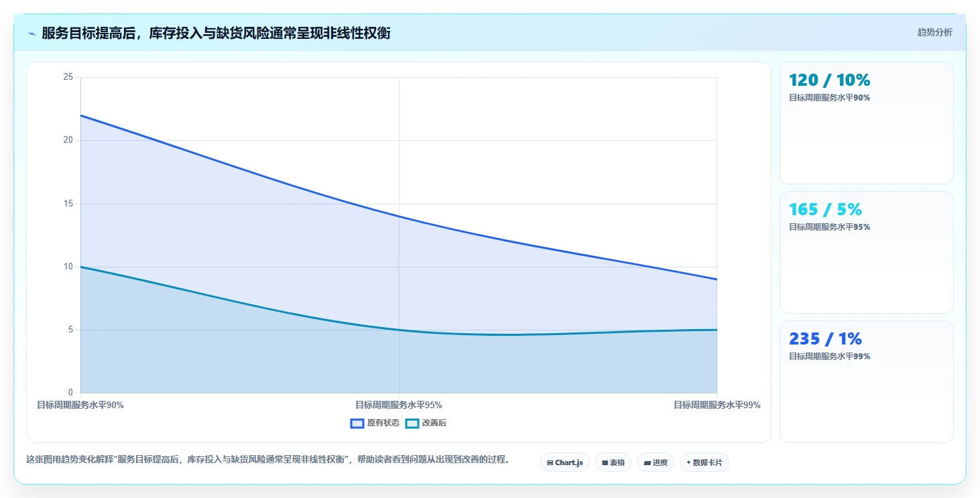This screenshot has width=980, height=498.
Task: Select the Chart.js tag
Action: tap(564, 462)
